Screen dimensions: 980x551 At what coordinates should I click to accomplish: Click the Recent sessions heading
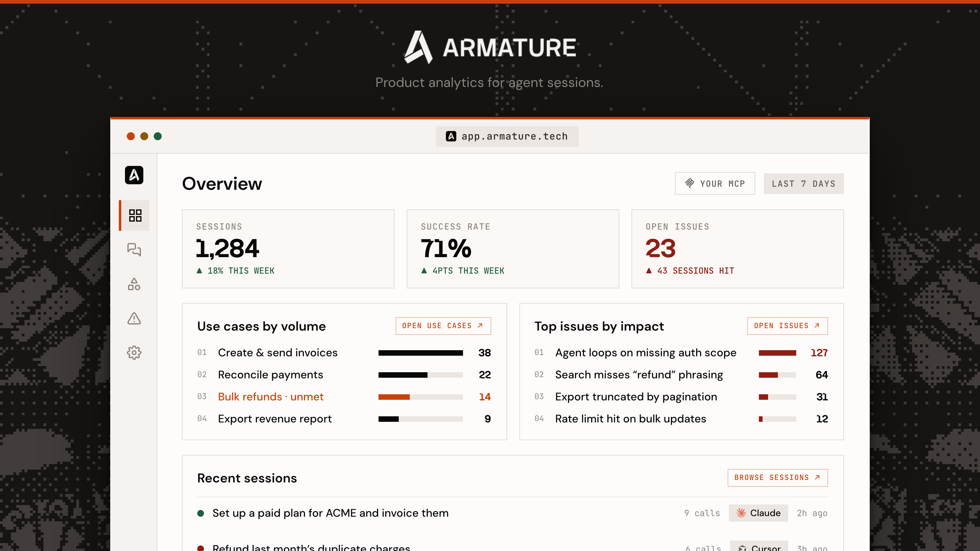[x=247, y=478]
